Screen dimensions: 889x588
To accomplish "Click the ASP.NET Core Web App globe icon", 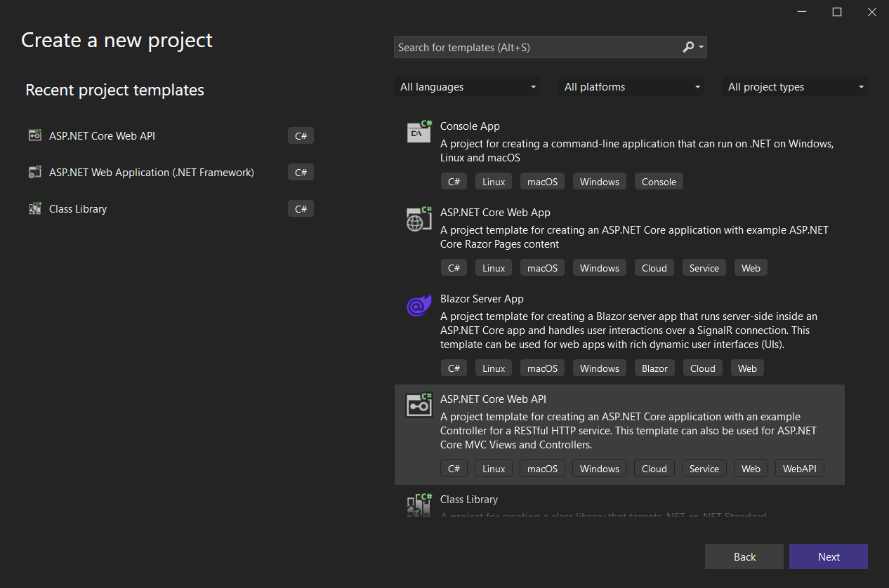I will click(x=419, y=219).
